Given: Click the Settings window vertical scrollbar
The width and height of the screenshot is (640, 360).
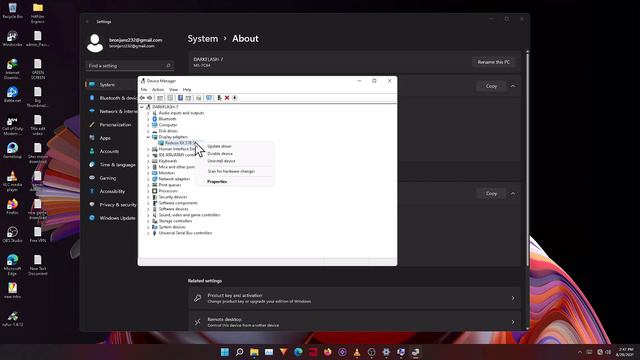Looking at the screenshot, I should [527, 158].
